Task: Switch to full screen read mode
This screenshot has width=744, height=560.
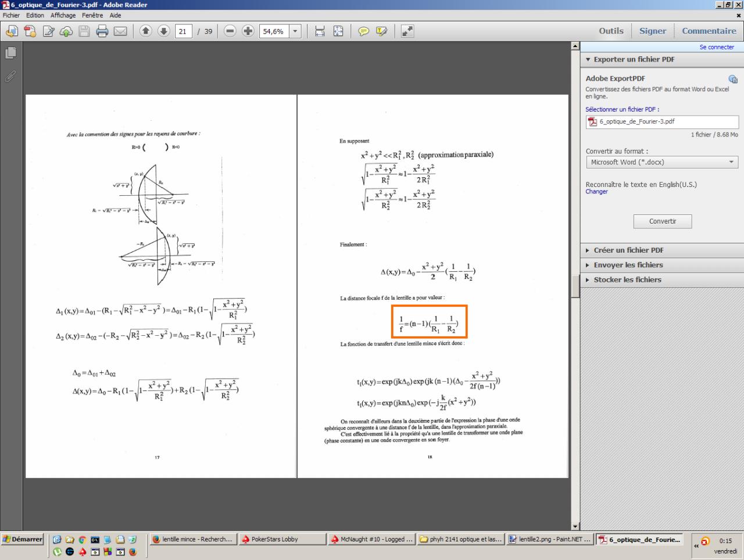Action: pyautogui.click(x=407, y=31)
